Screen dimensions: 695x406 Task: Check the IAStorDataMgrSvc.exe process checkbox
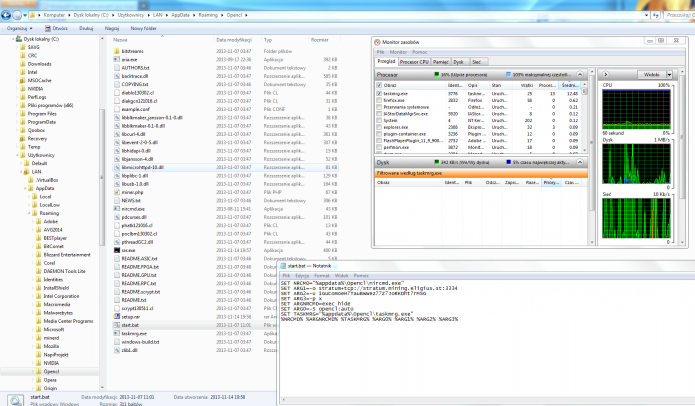379,114
